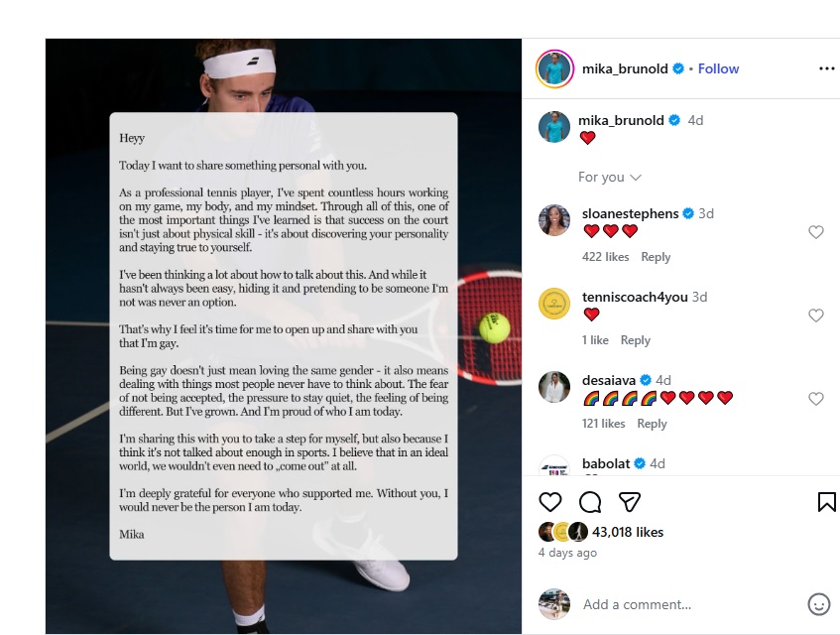This screenshot has width=840, height=635.
Task: Expand the For you comment filter
Action: (609, 177)
